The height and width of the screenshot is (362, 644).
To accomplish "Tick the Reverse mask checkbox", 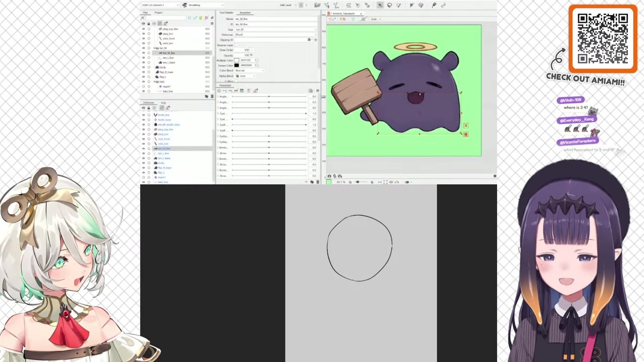I will [236, 45].
